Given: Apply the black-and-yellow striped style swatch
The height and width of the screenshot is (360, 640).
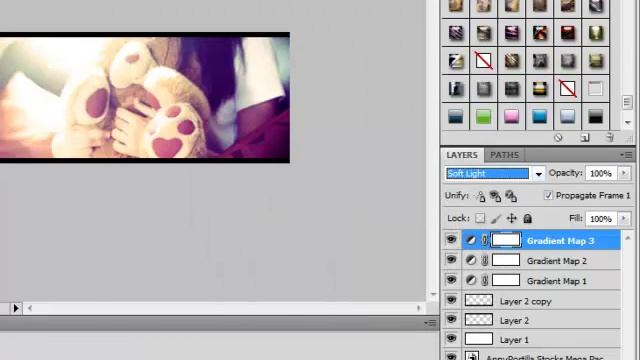Looking at the screenshot, I should [x=540, y=89].
